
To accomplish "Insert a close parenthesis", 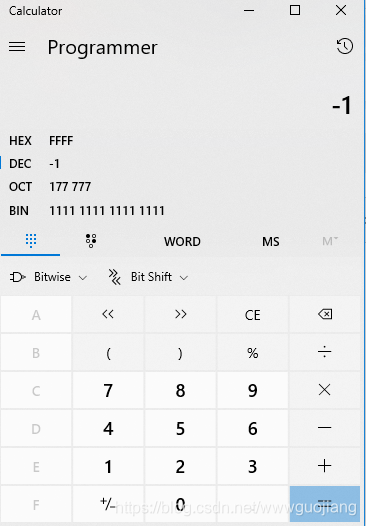I will pos(180,353).
